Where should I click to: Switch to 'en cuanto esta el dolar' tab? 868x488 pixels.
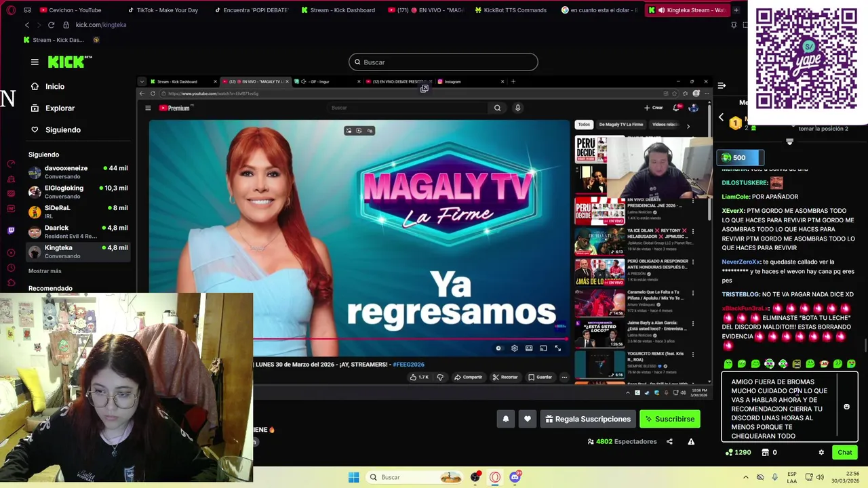598,10
